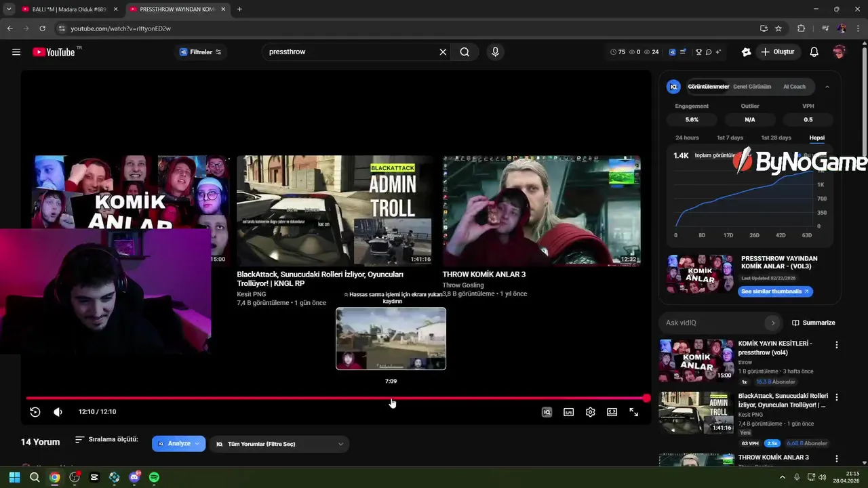Open KOMİK YAYIN KESİTLERİ vol4 sidebar thumbnail
Viewport: 868px width, 488px height.
tap(696, 361)
